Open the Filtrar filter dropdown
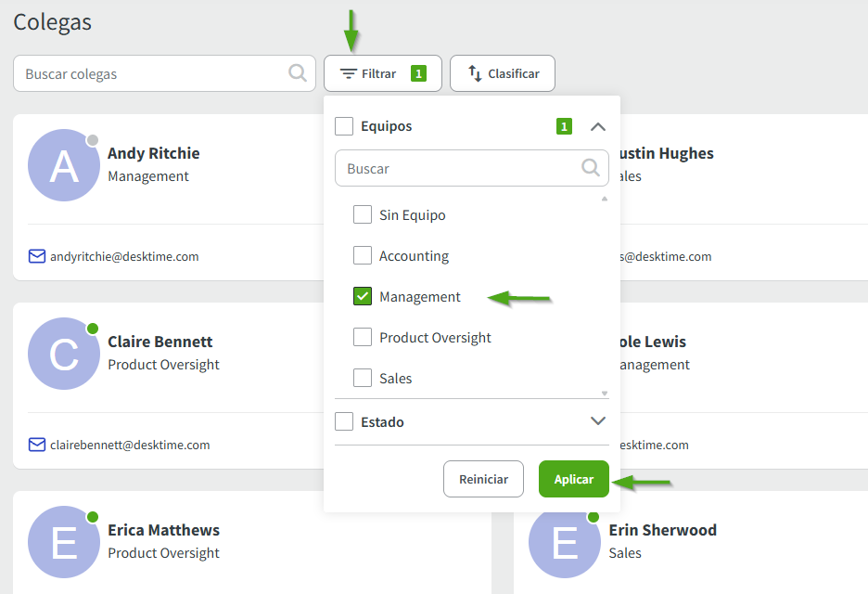The image size is (868, 594). tap(382, 73)
